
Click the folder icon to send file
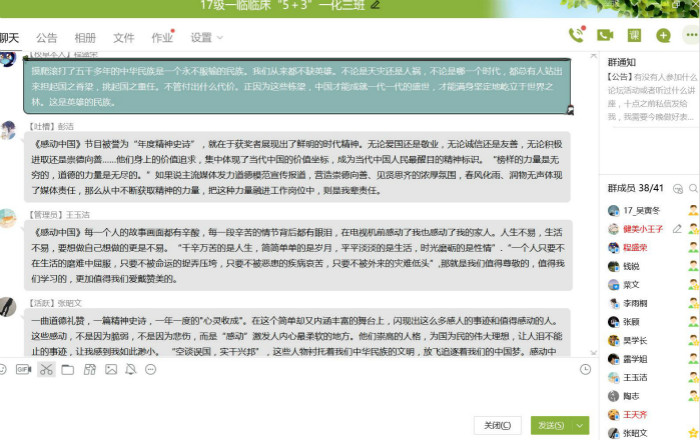click(67, 369)
